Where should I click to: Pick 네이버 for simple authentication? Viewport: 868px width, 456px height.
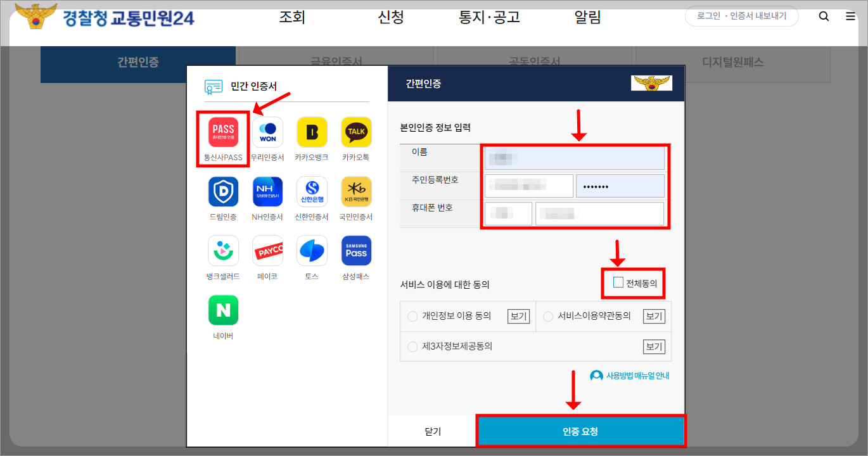coord(222,310)
